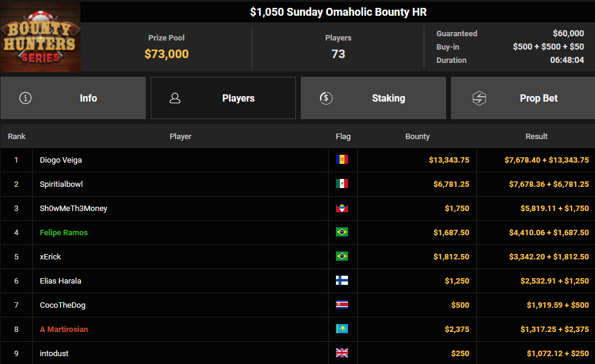595x364 pixels.
Task: Open Felipe Ramos player name
Action: (x=64, y=232)
